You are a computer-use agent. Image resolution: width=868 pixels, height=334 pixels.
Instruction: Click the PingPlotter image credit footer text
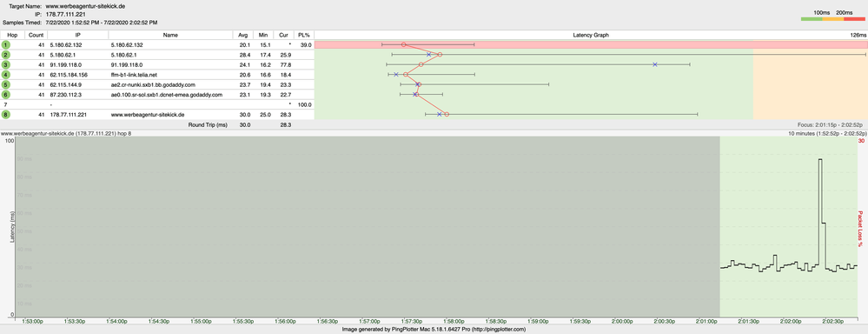[434, 329]
